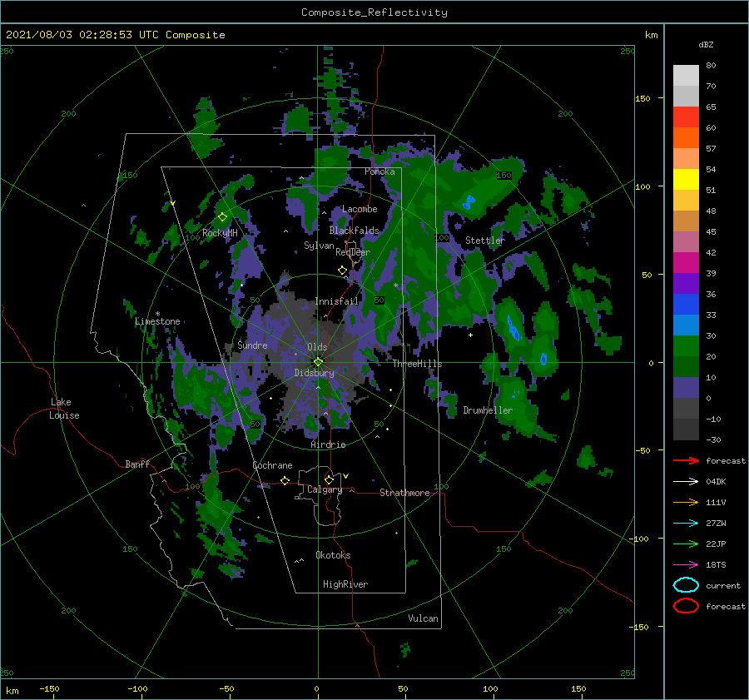Viewport: 749px width, 700px height.
Task: Click the yellow diamond marker below Cochrane
Action: point(285,481)
